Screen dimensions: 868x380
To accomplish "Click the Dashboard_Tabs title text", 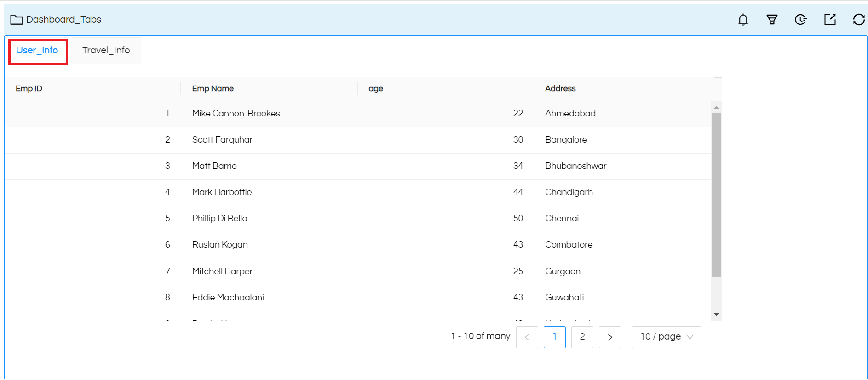I will click(x=64, y=19).
